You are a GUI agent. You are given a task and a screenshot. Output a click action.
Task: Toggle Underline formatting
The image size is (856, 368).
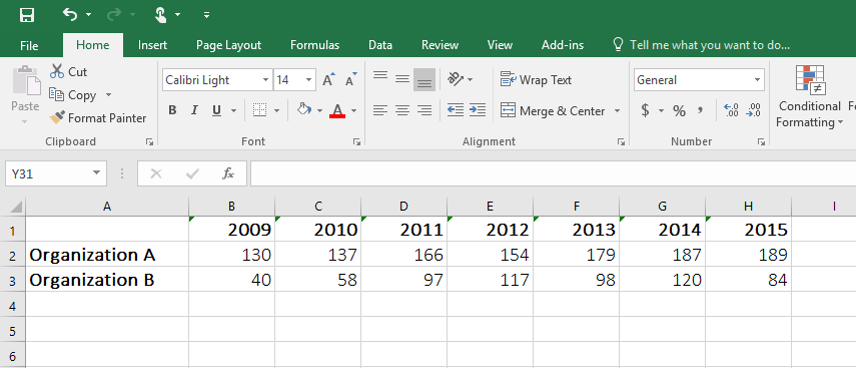pos(217,111)
